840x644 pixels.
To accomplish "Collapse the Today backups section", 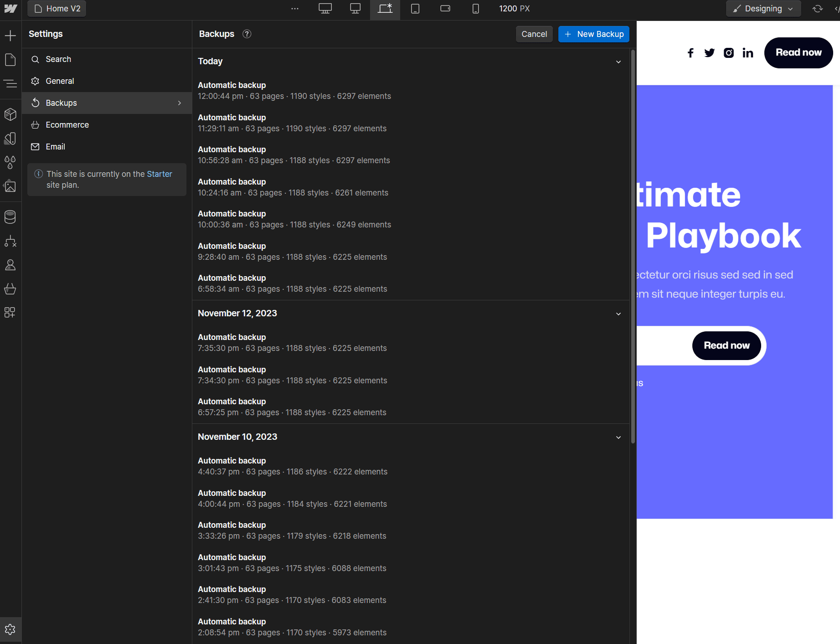I will click(x=618, y=62).
